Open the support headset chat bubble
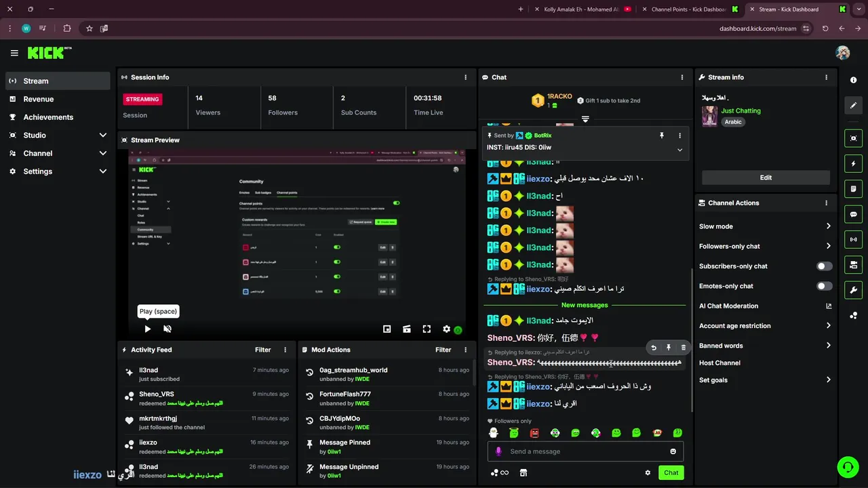868x488 pixels. [847, 467]
